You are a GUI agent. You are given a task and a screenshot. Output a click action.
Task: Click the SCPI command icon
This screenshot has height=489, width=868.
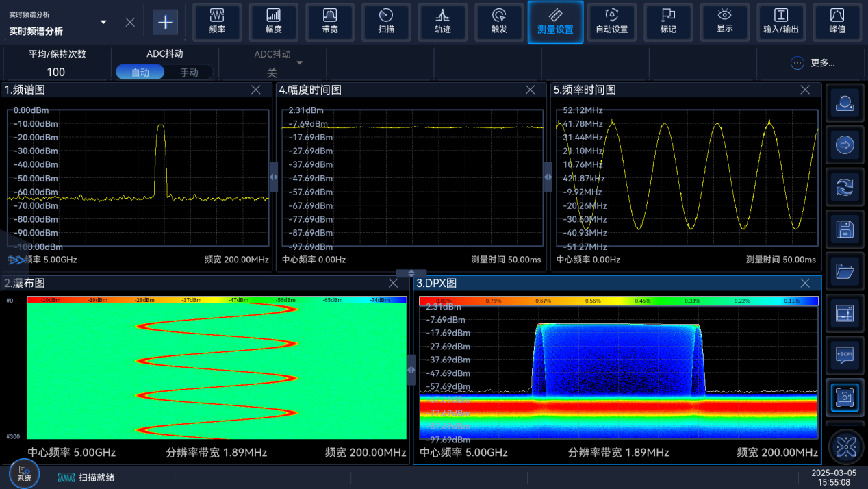(x=845, y=355)
